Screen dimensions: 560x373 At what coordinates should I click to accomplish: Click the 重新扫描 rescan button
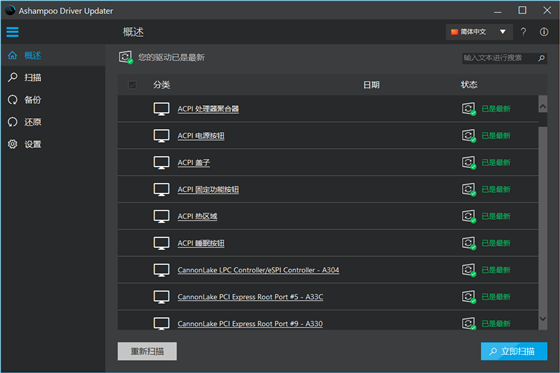coord(147,351)
